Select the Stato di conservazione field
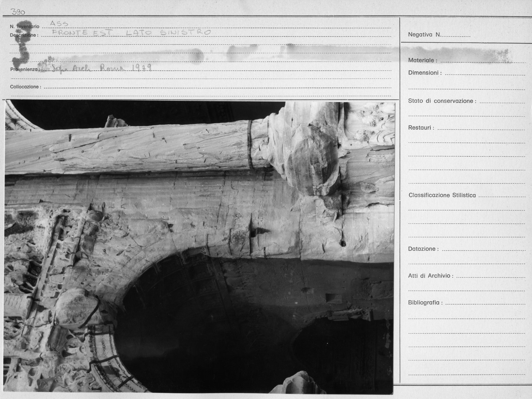Image resolution: width=532 pixels, height=399 pixels. pyautogui.click(x=466, y=101)
